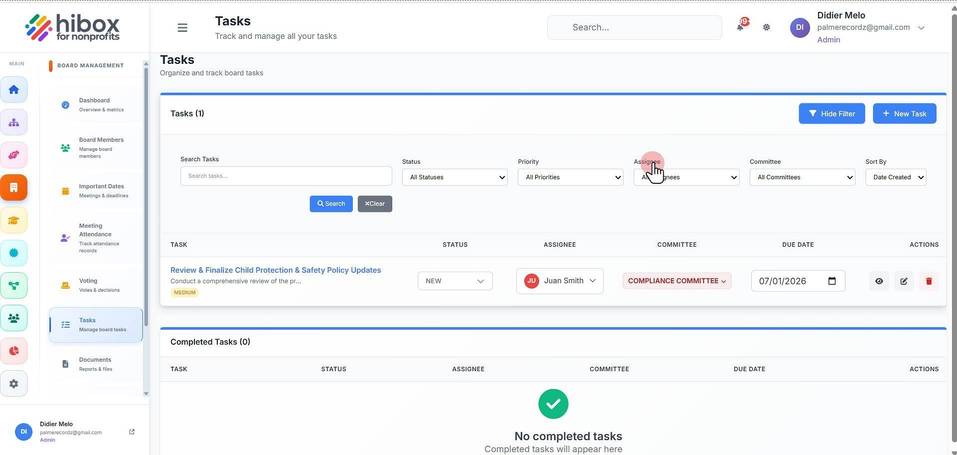Open the people group icon in rail
The image size is (957, 455).
pos(13,318)
